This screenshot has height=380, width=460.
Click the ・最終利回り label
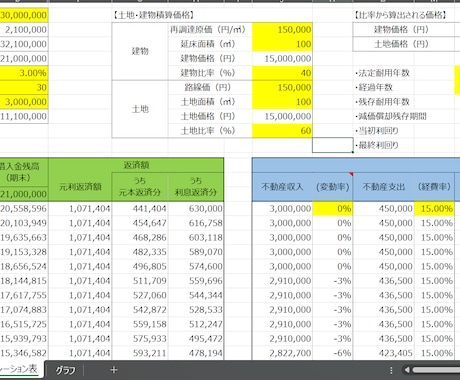click(x=377, y=145)
